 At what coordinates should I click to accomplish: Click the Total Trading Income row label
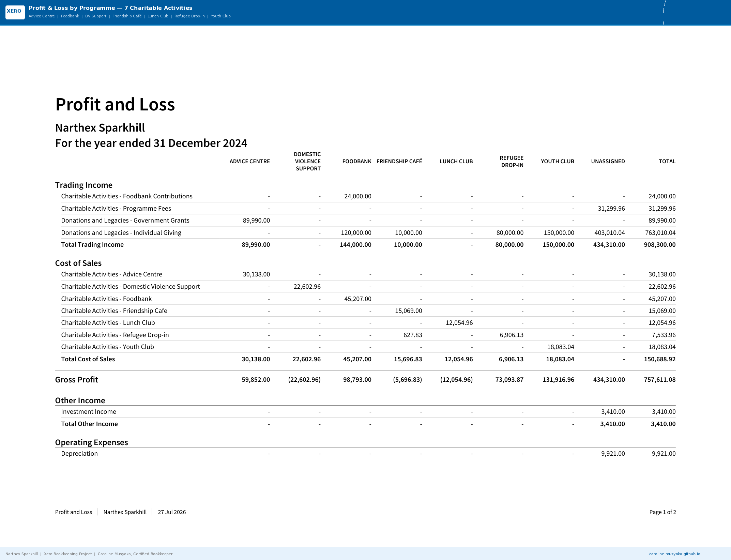[92, 245]
